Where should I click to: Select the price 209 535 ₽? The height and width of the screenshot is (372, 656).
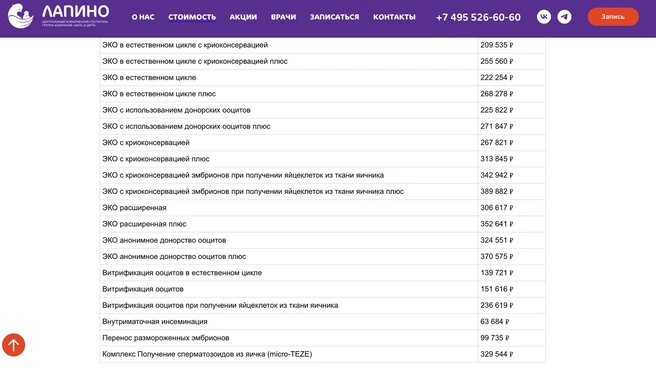point(497,45)
